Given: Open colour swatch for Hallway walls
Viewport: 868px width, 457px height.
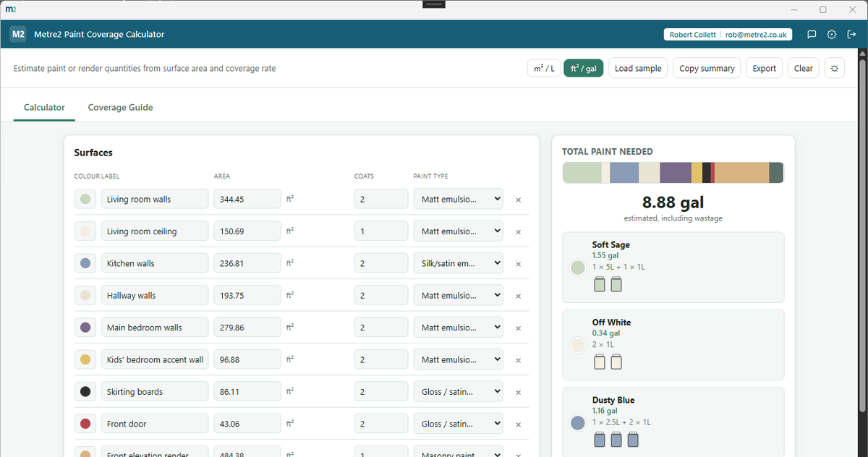Looking at the screenshot, I should pos(85,295).
